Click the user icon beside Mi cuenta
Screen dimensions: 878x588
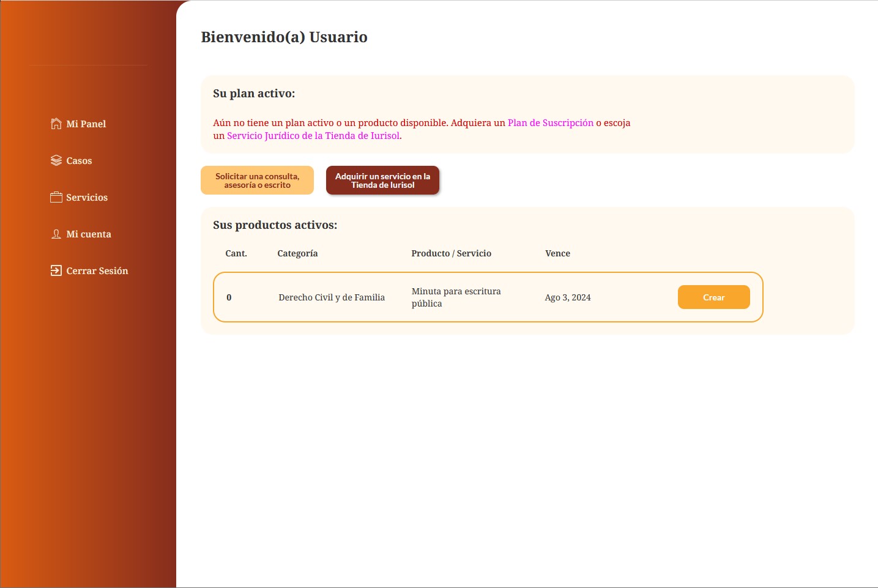tap(56, 234)
